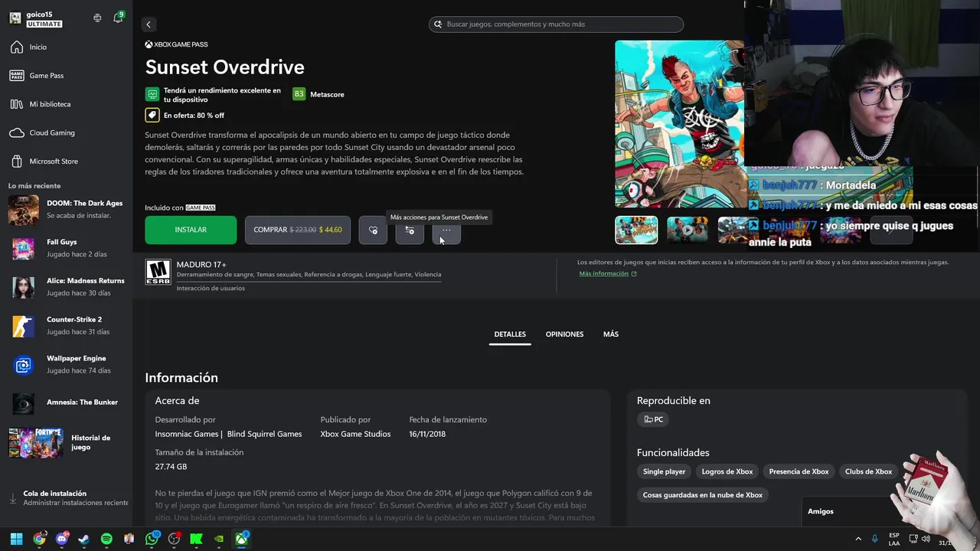Click the ESRB Mature rating badge

click(158, 272)
